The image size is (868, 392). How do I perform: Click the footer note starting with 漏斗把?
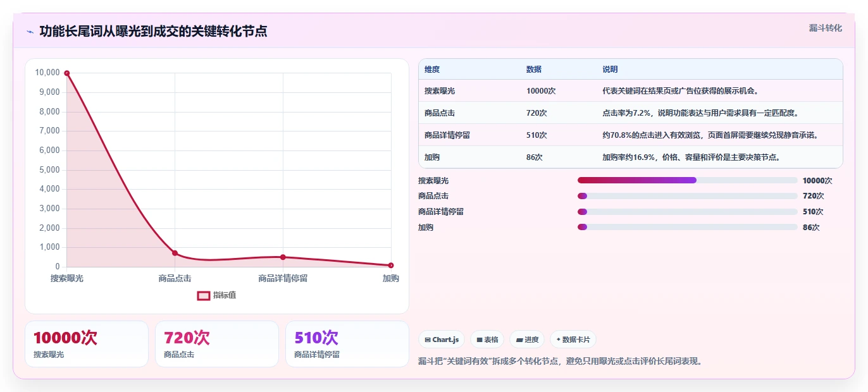coord(561,362)
